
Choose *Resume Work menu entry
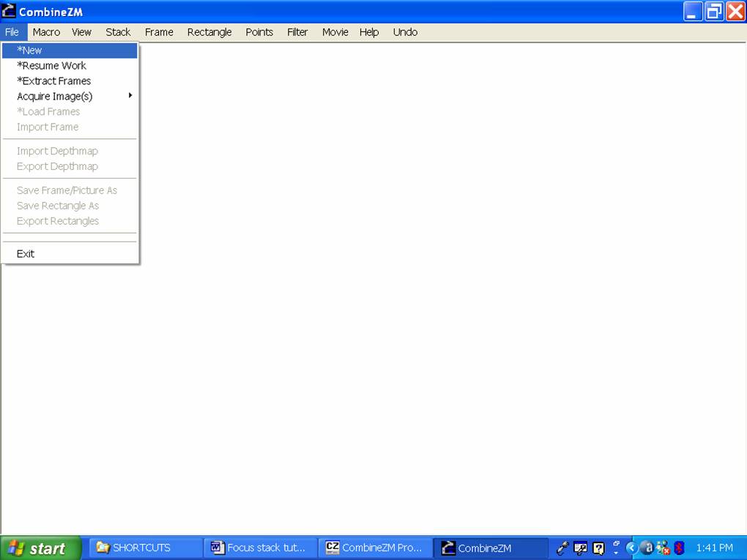(x=70, y=66)
